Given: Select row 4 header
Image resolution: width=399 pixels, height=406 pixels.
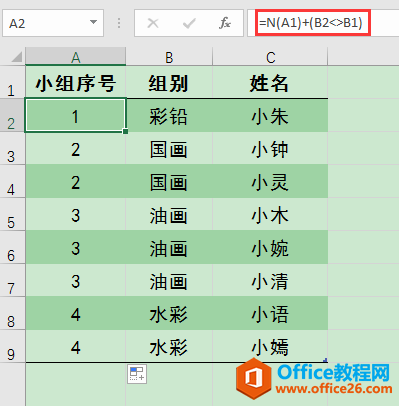Looking at the screenshot, I should coord(12,181).
